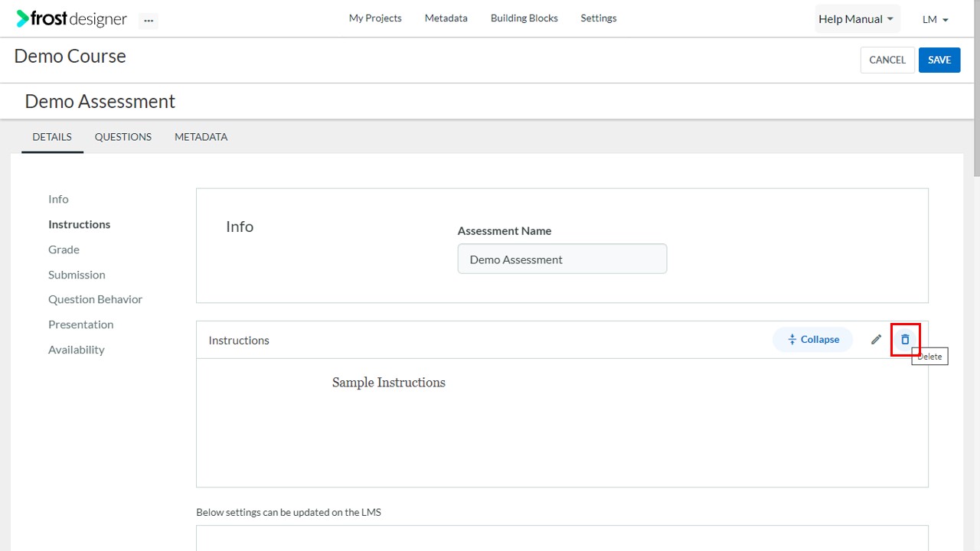Open the Metadata menu in top navigation
This screenshot has height=551, width=980.
pos(446,18)
